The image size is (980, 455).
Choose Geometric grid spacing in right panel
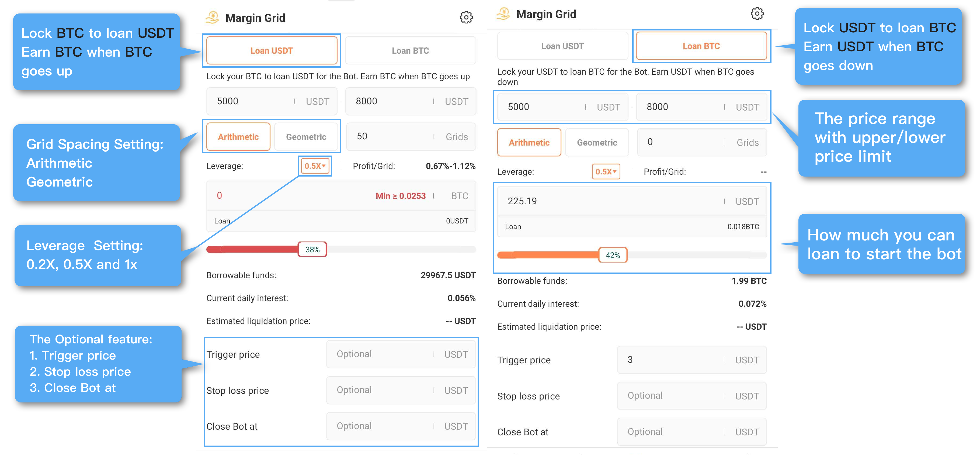pos(596,142)
